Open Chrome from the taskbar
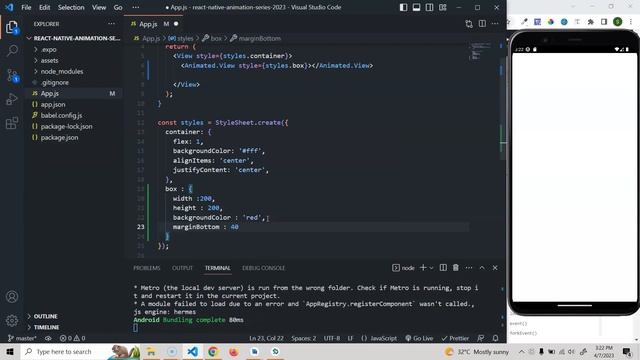640x360 pixels. point(213,351)
